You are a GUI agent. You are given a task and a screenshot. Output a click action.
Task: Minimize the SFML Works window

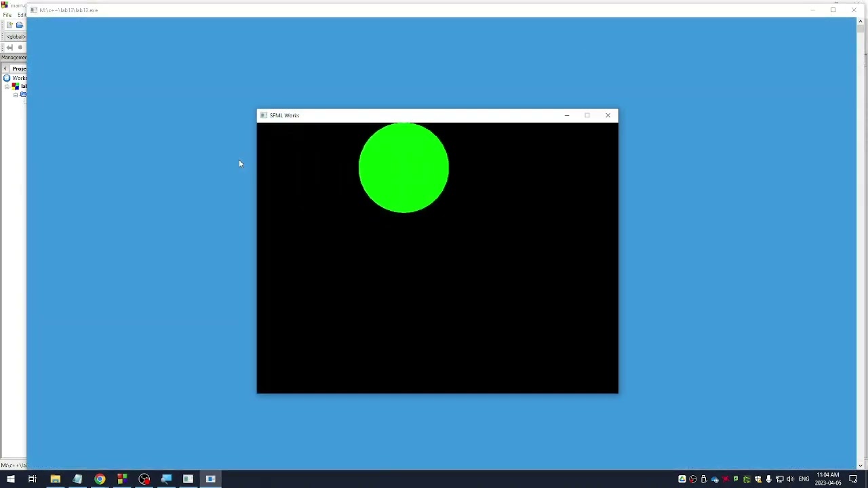click(x=567, y=115)
